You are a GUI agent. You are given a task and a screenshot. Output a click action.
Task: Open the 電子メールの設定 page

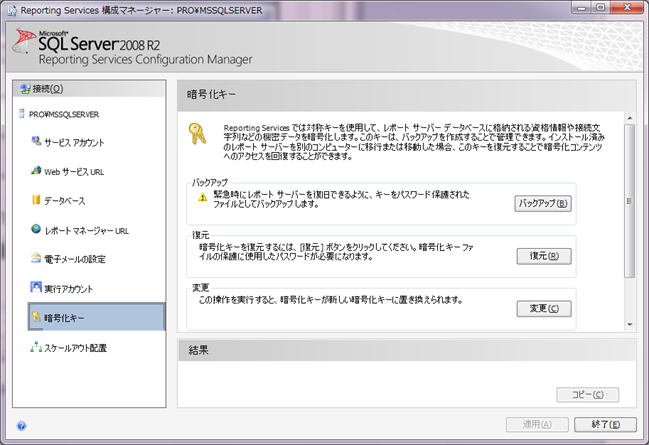75,260
